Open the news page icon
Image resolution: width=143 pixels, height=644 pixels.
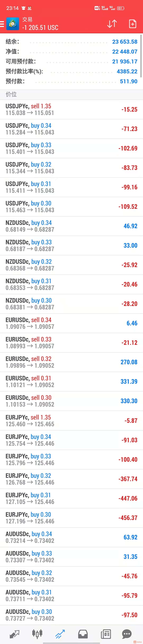[106, 634]
